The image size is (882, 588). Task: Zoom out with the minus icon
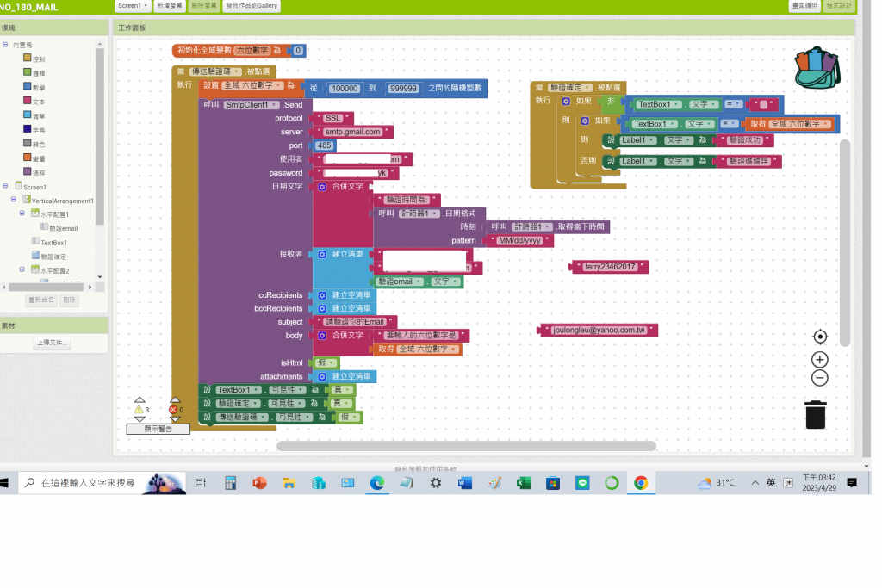(x=820, y=378)
